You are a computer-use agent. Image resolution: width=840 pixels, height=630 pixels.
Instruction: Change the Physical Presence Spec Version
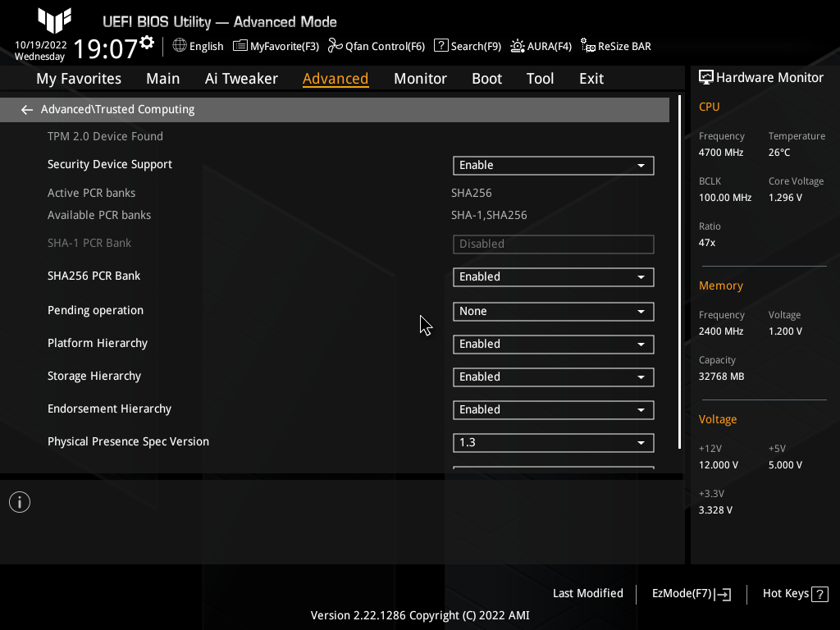tap(553, 442)
